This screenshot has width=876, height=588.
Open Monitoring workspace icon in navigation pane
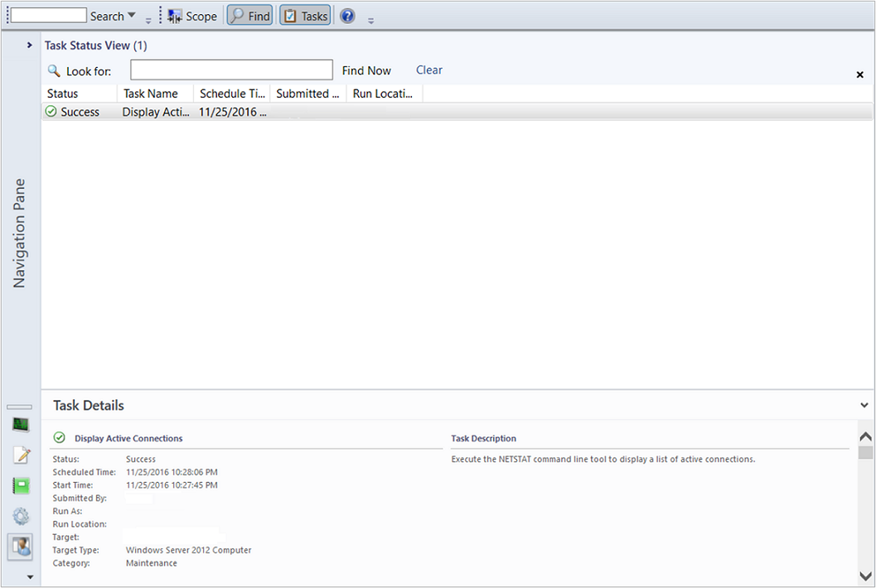[21, 425]
